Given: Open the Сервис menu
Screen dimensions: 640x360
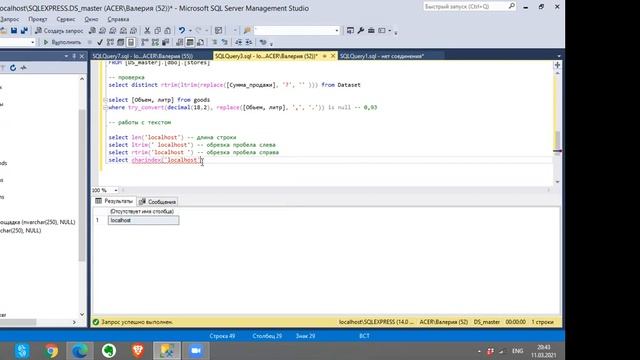Looking at the screenshot, I should (66, 19).
